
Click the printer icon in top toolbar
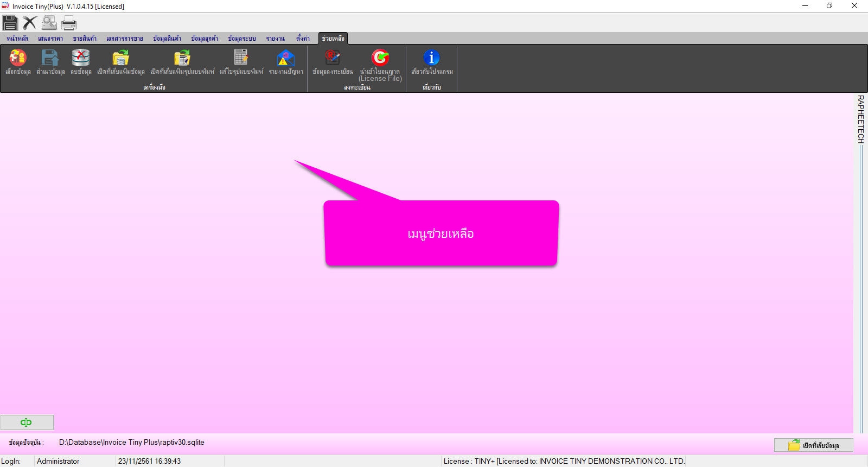[x=69, y=23]
